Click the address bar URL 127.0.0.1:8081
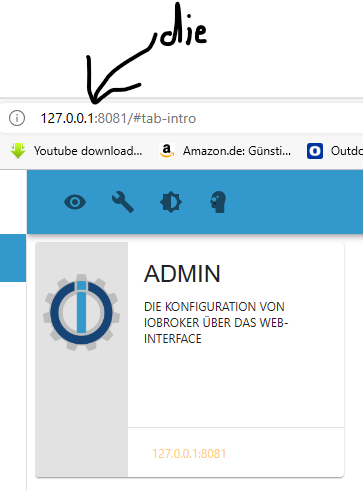The image size is (363, 491). [118, 118]
